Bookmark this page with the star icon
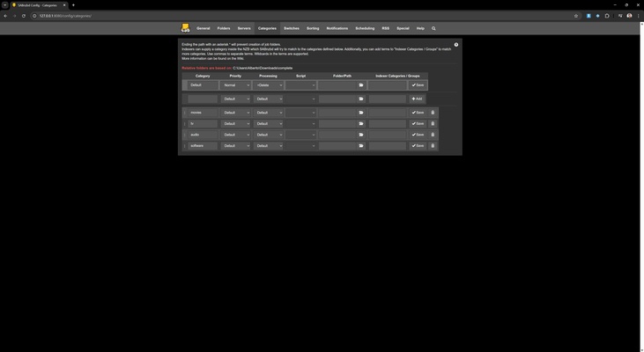This screenshot has width=644, height=352. (576, 16)
